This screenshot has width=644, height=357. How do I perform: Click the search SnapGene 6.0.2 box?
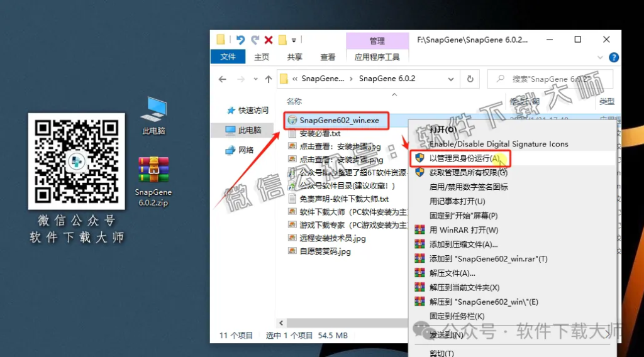(x=550, y=79)
